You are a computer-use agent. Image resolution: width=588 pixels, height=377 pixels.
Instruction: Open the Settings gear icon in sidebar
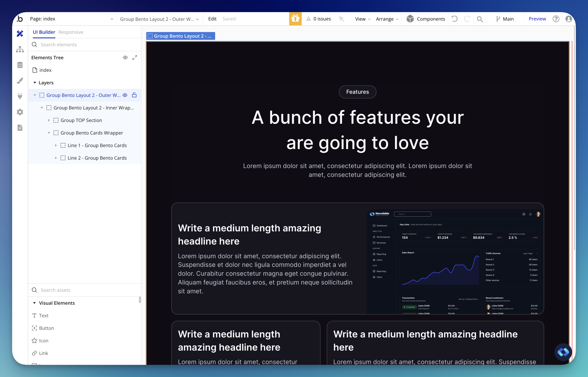(x=20, y=112)
